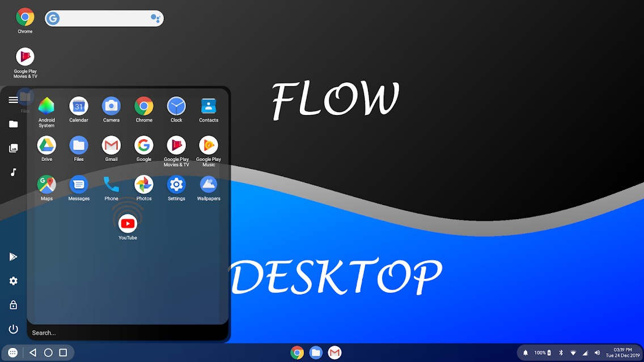This screenshot has height=362, width=644.
Task: Launch Google Play Movies & TV from the app drawer
Action: tap(176, 146)
